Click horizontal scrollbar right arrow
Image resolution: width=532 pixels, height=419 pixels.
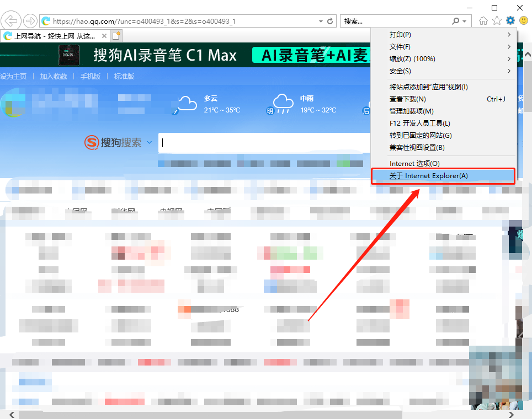(x=511, y=415)
